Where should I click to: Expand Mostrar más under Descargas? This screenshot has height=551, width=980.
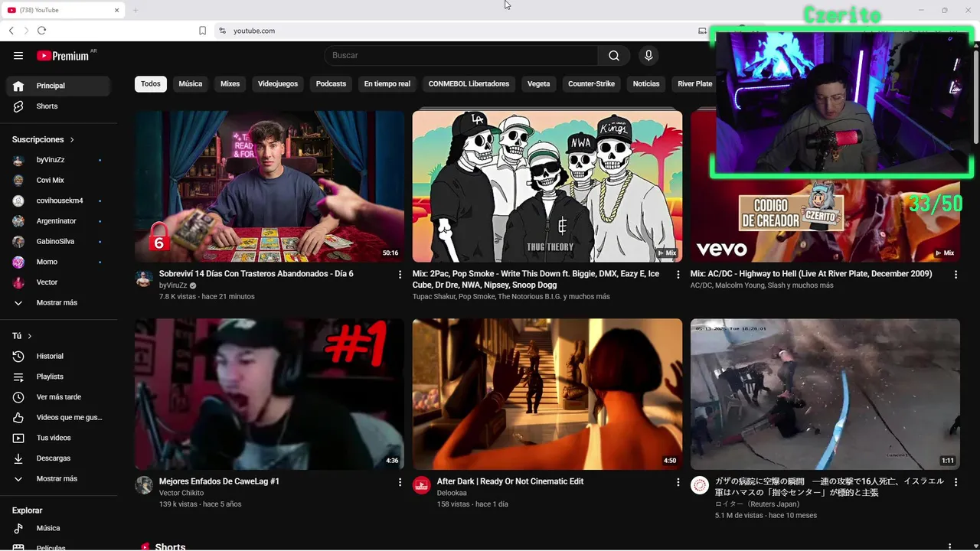click(x=59, y=478)
